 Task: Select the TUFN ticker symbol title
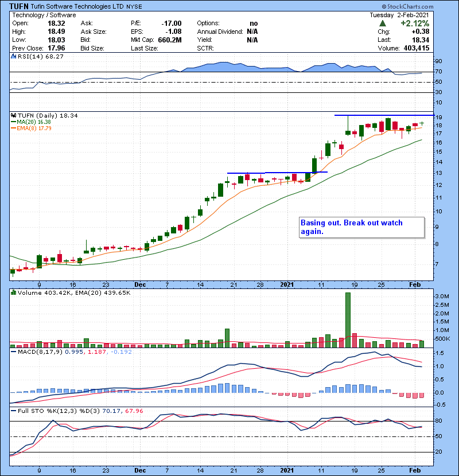[19, 6]
